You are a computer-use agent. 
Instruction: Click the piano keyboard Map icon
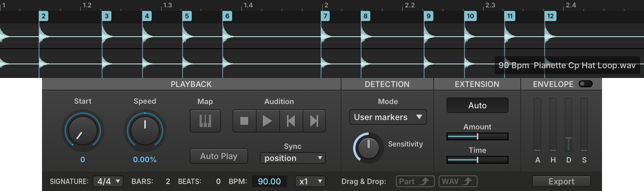click(x=205, y=121)
